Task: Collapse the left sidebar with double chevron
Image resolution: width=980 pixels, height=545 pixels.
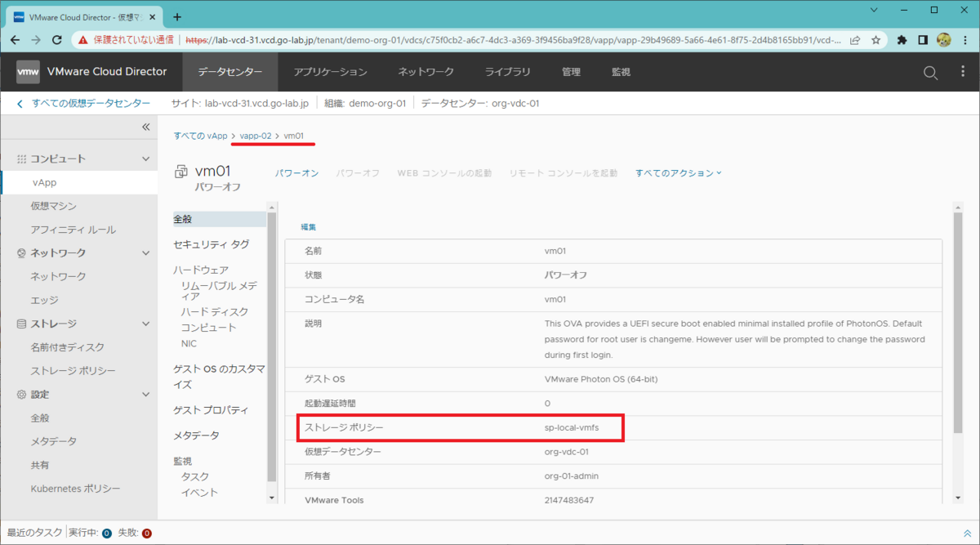Action: pos(146,127)
